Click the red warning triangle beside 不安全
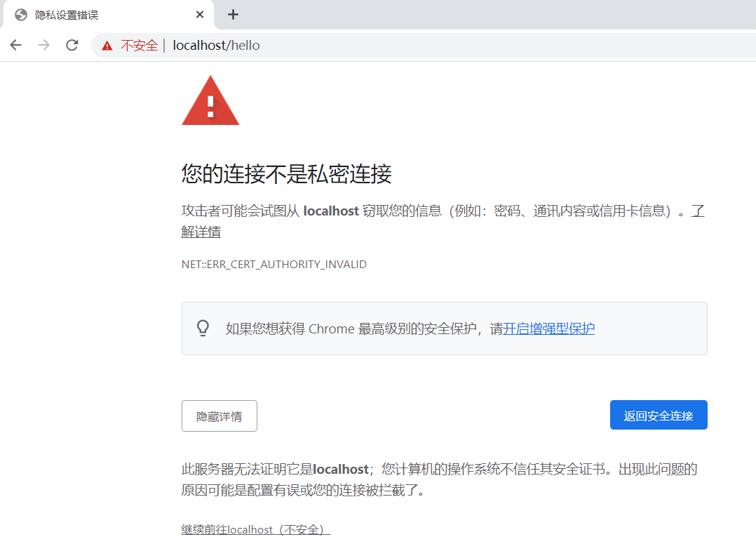Viewport: 756px width, 544px height. [x=107, y=45]
